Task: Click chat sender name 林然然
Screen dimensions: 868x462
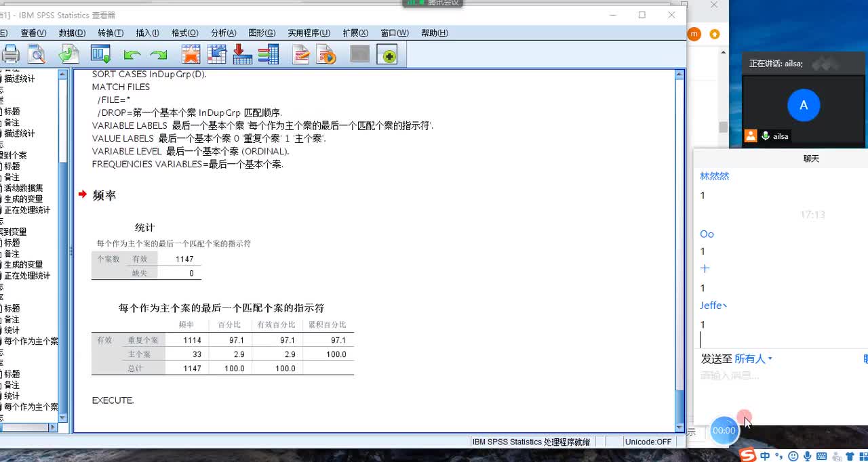Action: coord(715,176)
